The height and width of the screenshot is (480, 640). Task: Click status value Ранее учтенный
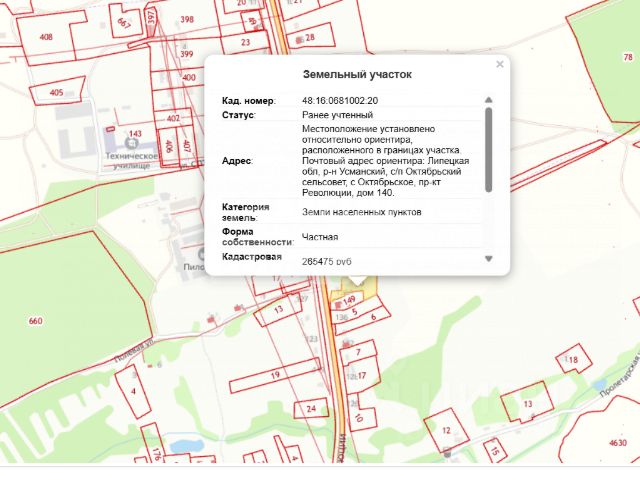coord(338,115)
